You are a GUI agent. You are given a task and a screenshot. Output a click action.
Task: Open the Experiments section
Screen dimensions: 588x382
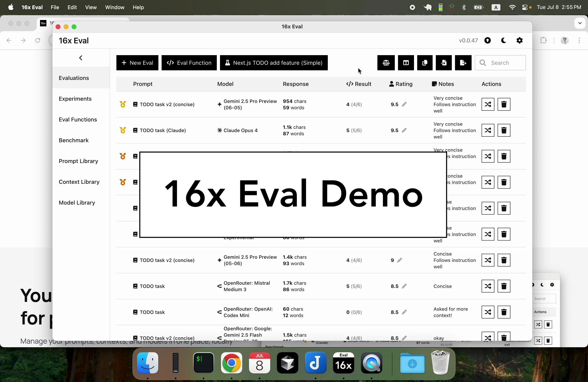tap(81, 99)
